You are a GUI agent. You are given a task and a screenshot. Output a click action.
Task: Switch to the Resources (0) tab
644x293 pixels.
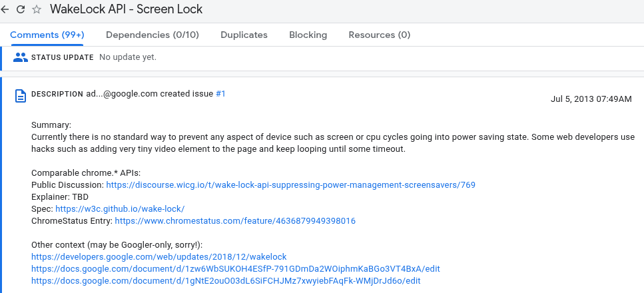pos(379,35)
